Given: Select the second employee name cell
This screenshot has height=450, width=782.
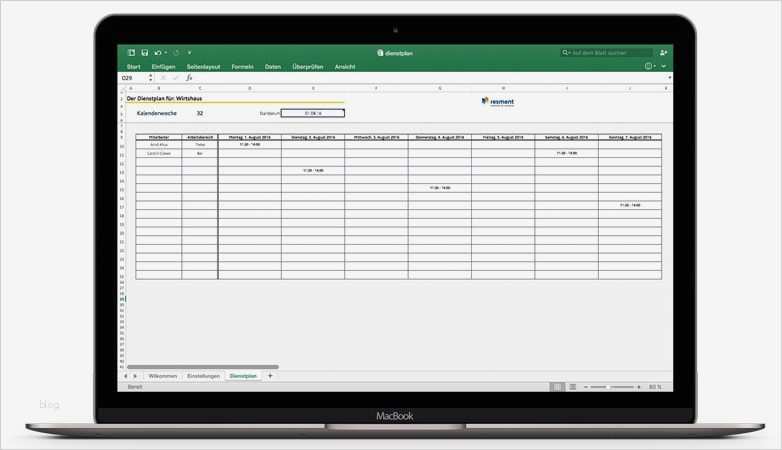Looking at the screenshot, I should click(x=159, y=153).
